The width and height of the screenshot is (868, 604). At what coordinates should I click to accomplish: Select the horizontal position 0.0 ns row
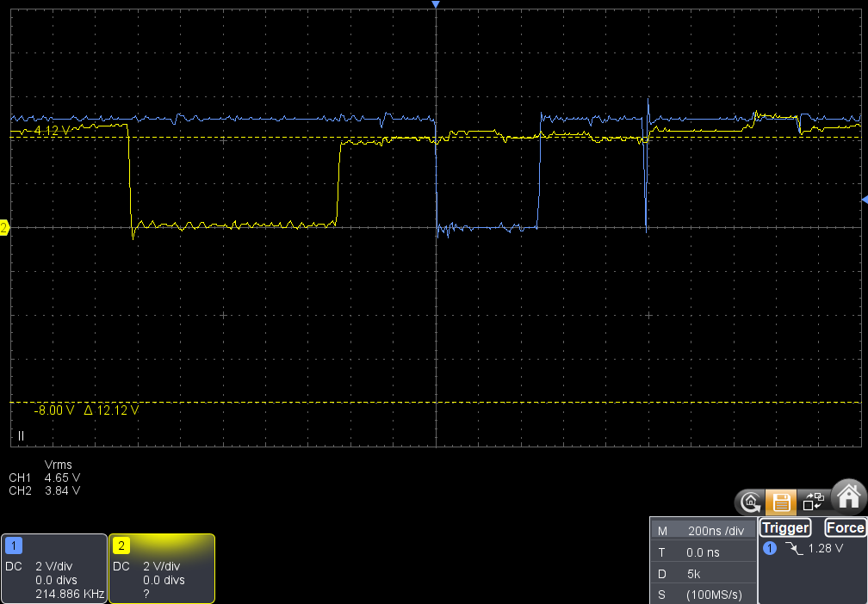(x=702, y=552)
